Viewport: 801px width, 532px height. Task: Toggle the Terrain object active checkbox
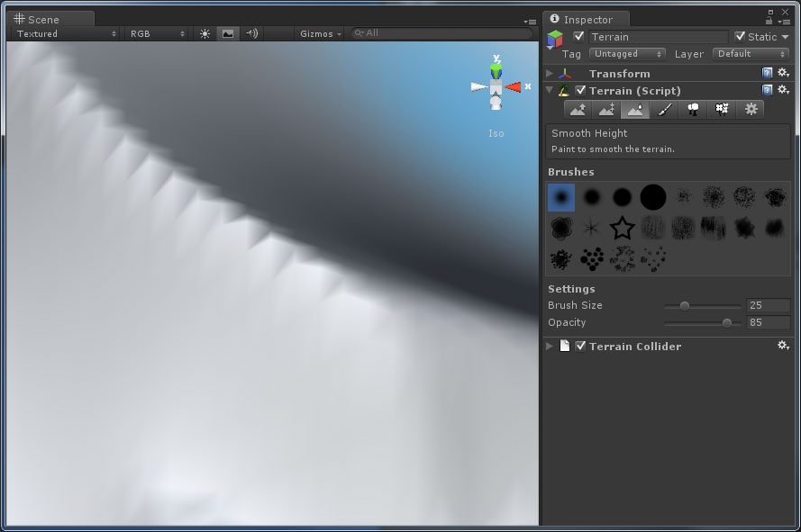[x=578, y=36]
